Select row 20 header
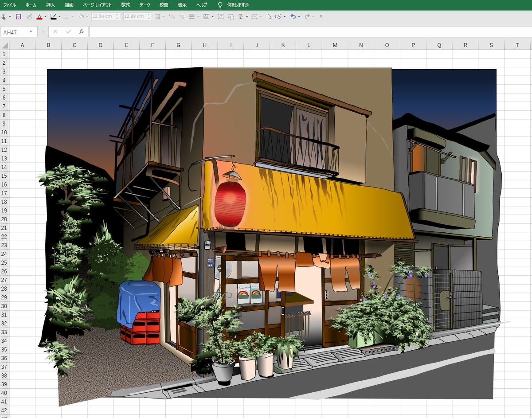This screenshot has width=532, height=418. pyautogui.click(x=4, y=219)
